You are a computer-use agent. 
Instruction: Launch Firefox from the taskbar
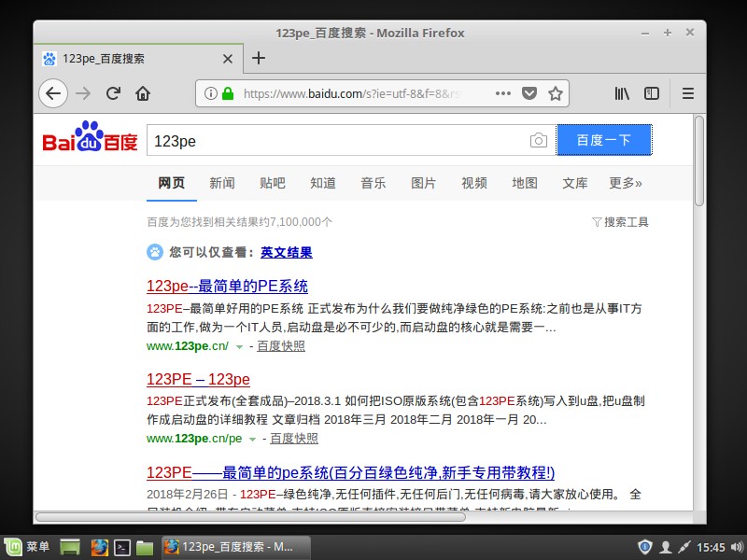tap(100, 548)
